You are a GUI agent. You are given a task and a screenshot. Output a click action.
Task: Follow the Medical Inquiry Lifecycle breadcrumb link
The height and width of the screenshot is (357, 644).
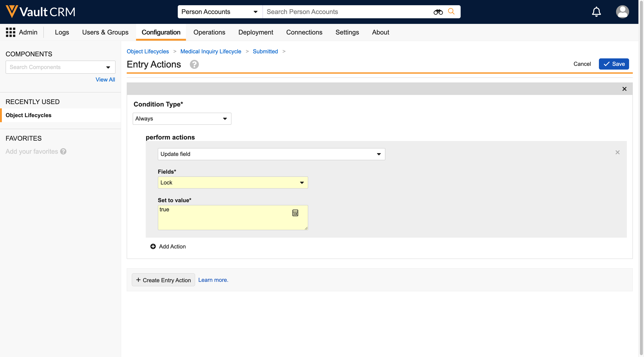[x=211, y=51]
